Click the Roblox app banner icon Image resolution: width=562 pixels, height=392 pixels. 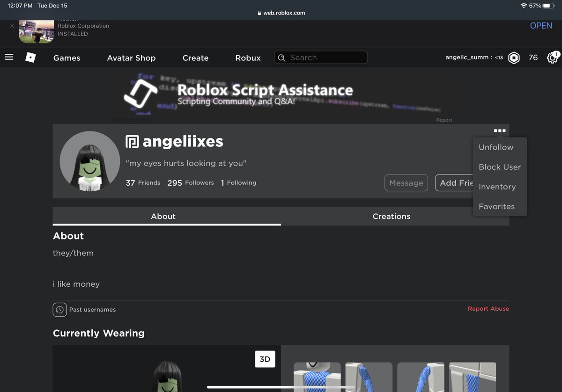click(x=37, y=32)
